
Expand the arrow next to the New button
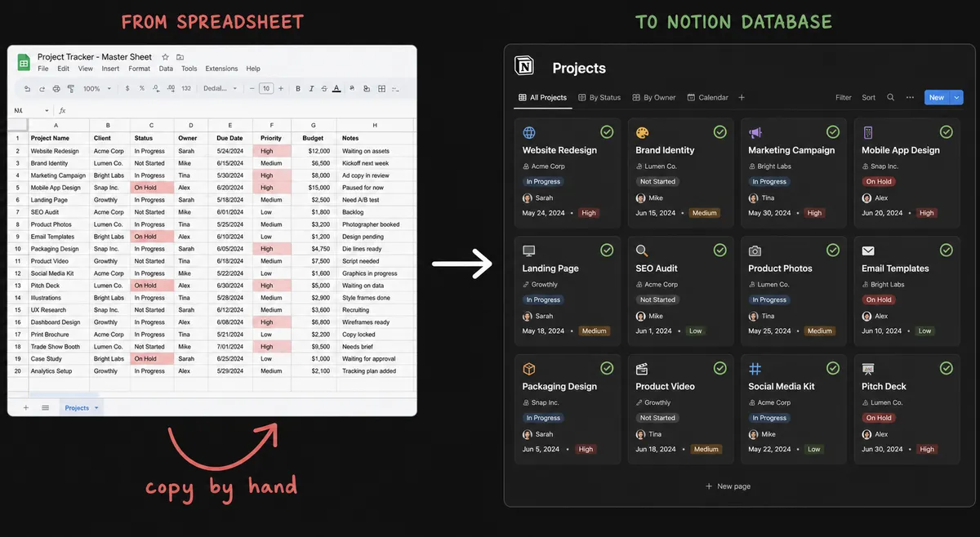956,97
